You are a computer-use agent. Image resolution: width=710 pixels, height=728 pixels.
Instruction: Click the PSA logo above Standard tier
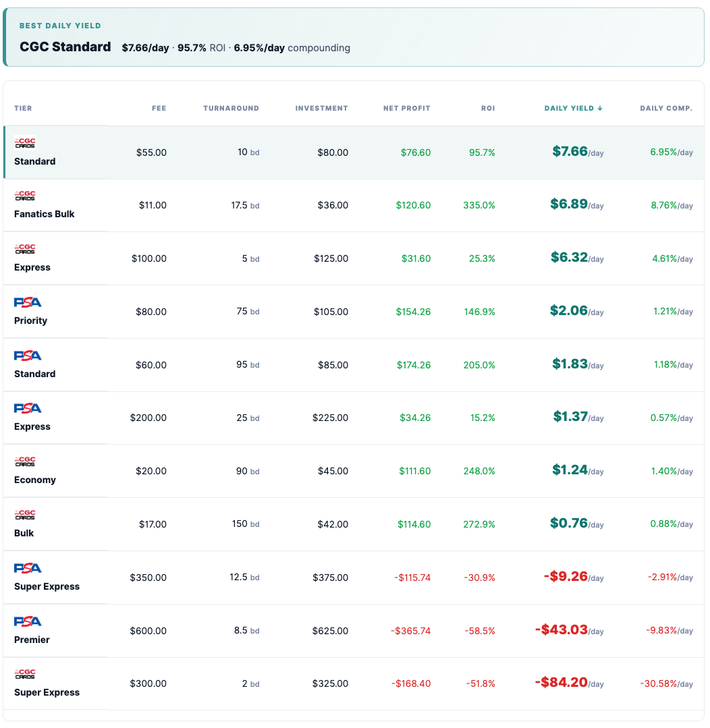28,356
